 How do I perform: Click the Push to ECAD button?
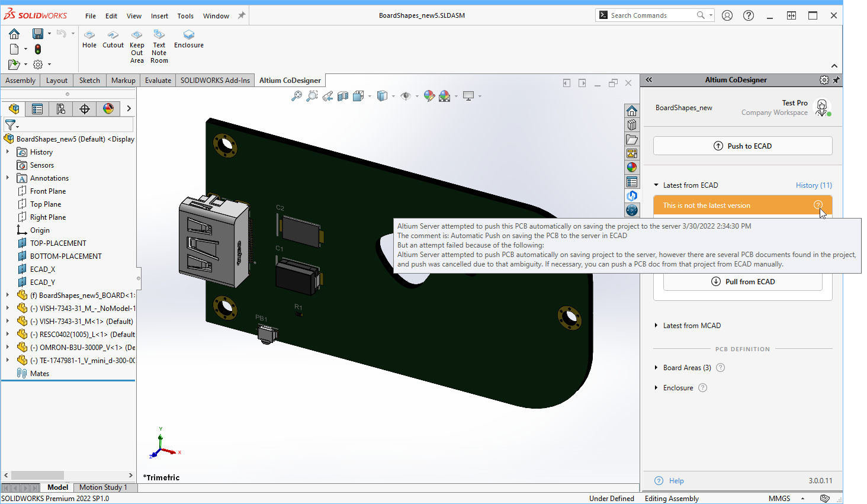[743, 146]
